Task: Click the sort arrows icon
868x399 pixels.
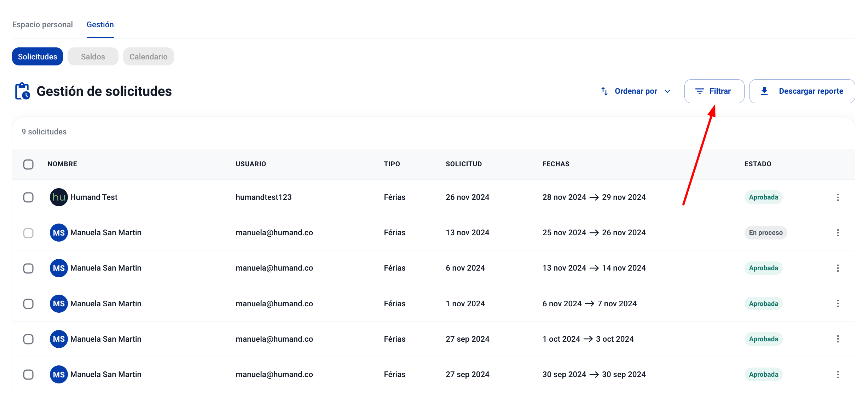Action: tap(604, 91)
